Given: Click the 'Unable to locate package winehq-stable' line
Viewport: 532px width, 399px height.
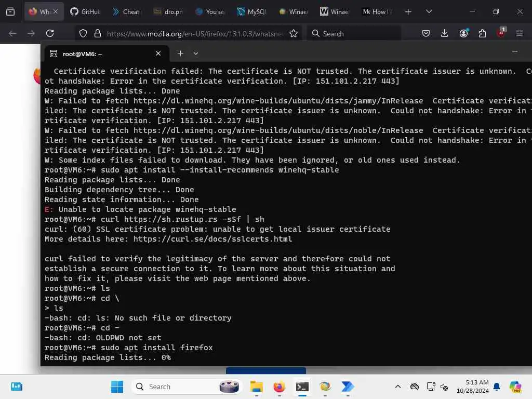Looking at the screenshot, I should (140, 209).
